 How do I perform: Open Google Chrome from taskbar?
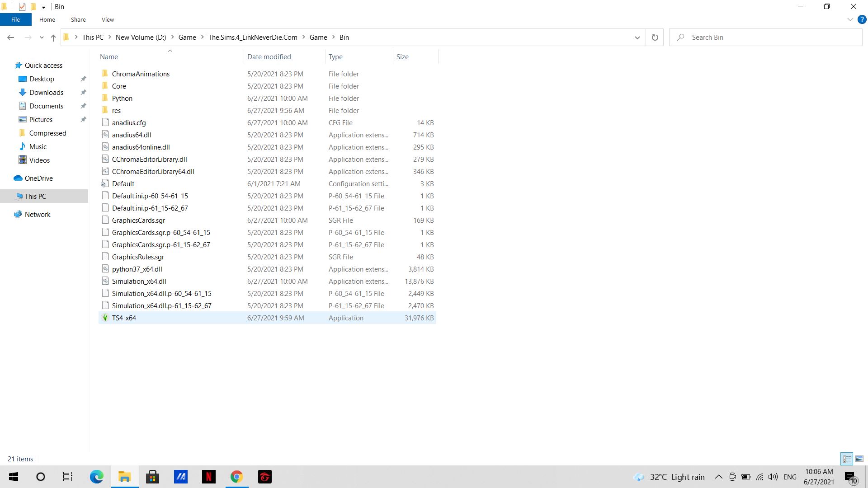tap(236, 477)
